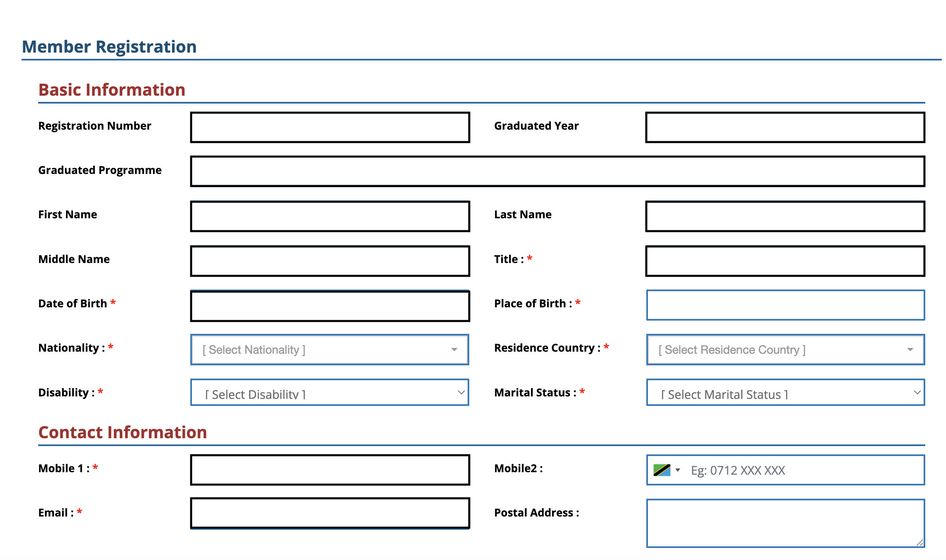Click the arrow beside the flag icon
The width and height of the screenshot is (946, 560).
point(678,470)
